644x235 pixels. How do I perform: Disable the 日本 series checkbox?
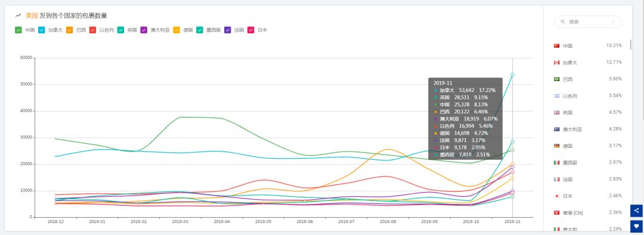(x=251, y=30)
